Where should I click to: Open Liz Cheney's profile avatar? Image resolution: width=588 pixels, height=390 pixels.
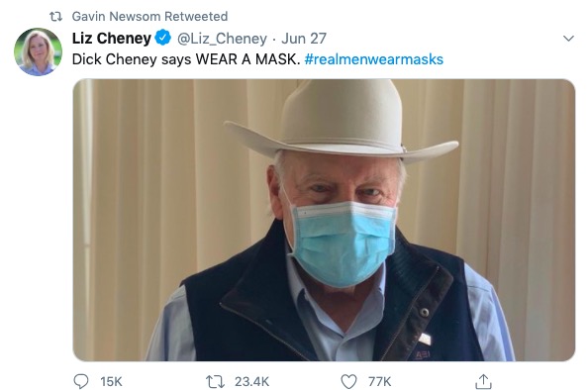point(38,51)
